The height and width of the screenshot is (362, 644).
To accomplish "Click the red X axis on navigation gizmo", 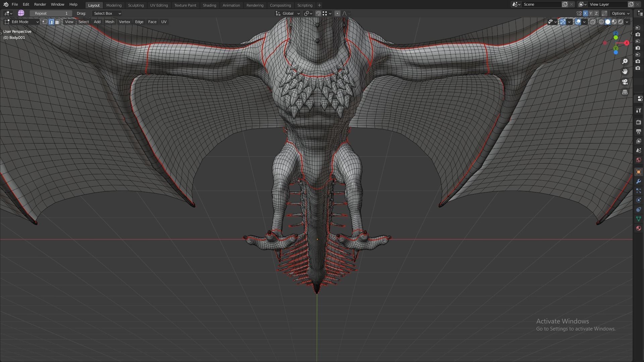I will coord(626,43).
